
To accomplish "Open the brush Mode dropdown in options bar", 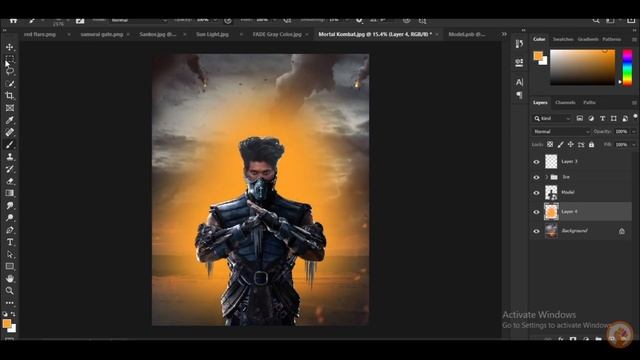I will click(139, 20).
